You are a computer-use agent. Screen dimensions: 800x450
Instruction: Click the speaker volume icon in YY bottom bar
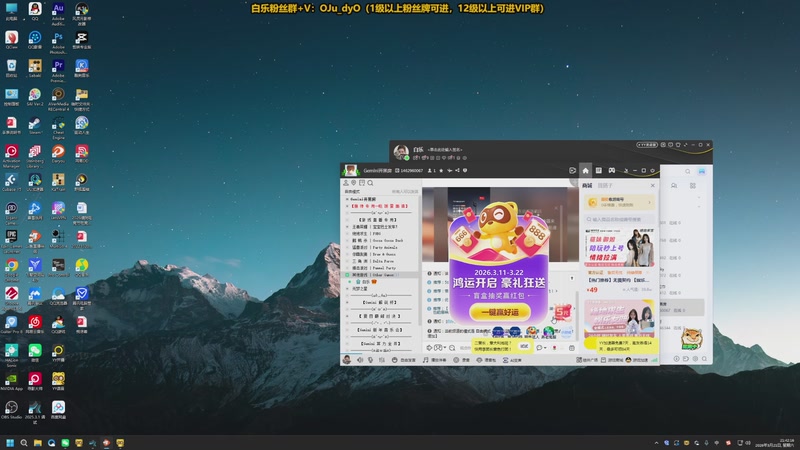(360, 360)
